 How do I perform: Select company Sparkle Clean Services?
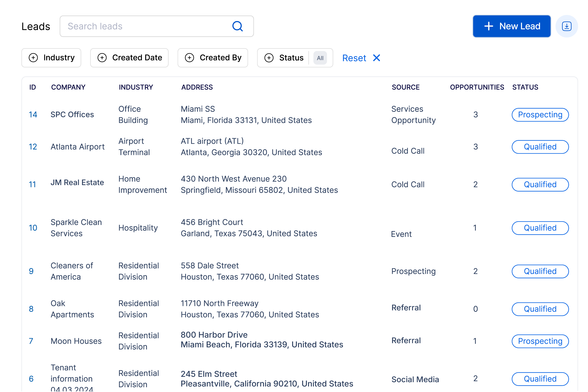[76, 228]
